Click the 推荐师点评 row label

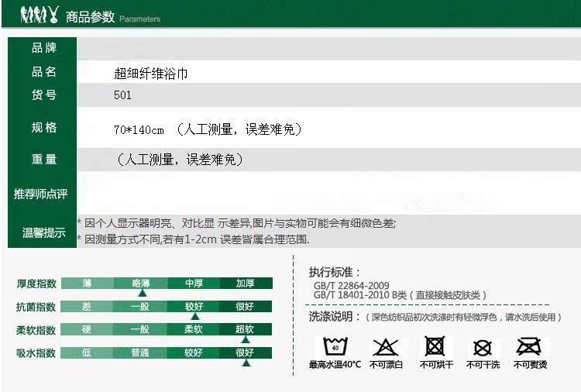[41, 194]
